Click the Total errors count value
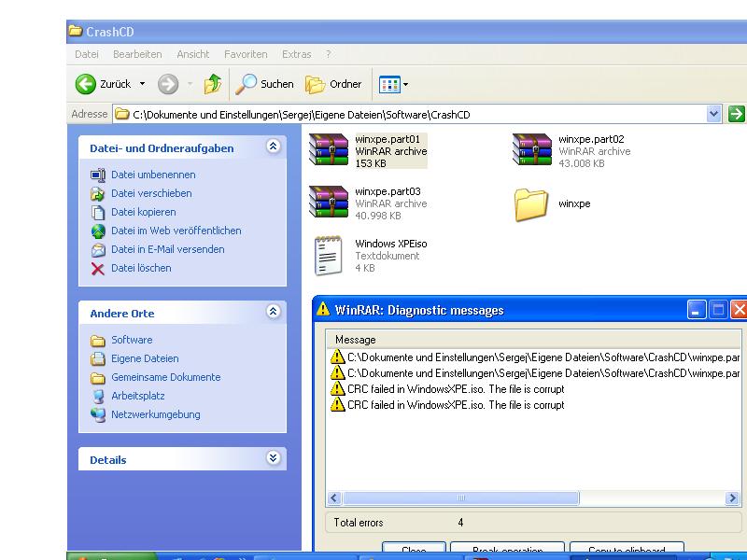 [x=460, y=523]
